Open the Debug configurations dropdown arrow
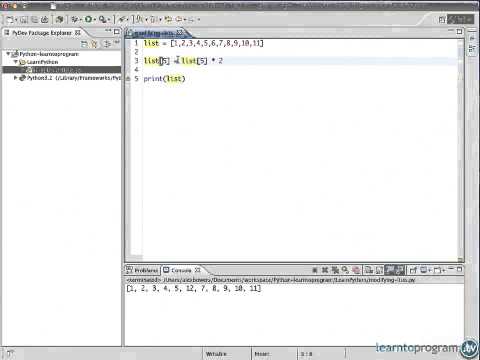480x360 pixels. click(81, 20)
